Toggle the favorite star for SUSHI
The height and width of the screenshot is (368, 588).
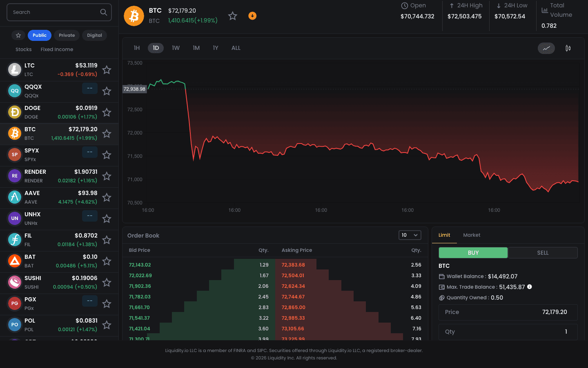pos(107,283)
